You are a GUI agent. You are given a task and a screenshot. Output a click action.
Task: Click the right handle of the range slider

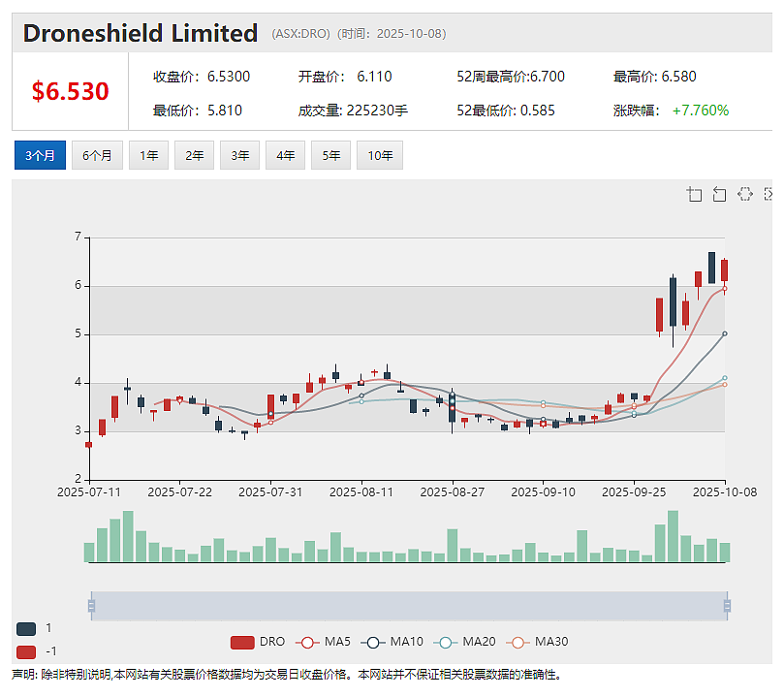pos(727,606)
